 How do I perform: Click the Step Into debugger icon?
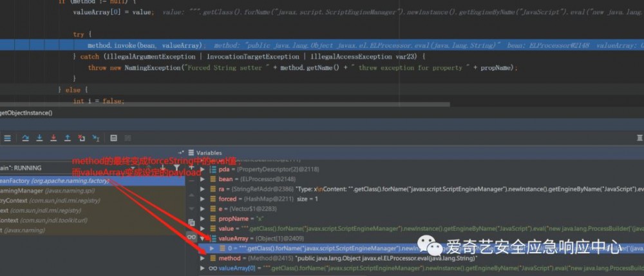[x=39, y=138]
